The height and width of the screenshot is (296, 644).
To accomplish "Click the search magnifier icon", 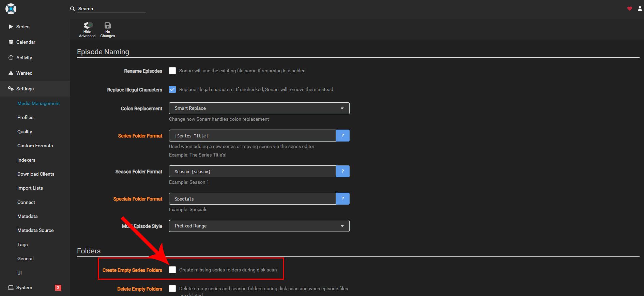I will tap(73, 9).
